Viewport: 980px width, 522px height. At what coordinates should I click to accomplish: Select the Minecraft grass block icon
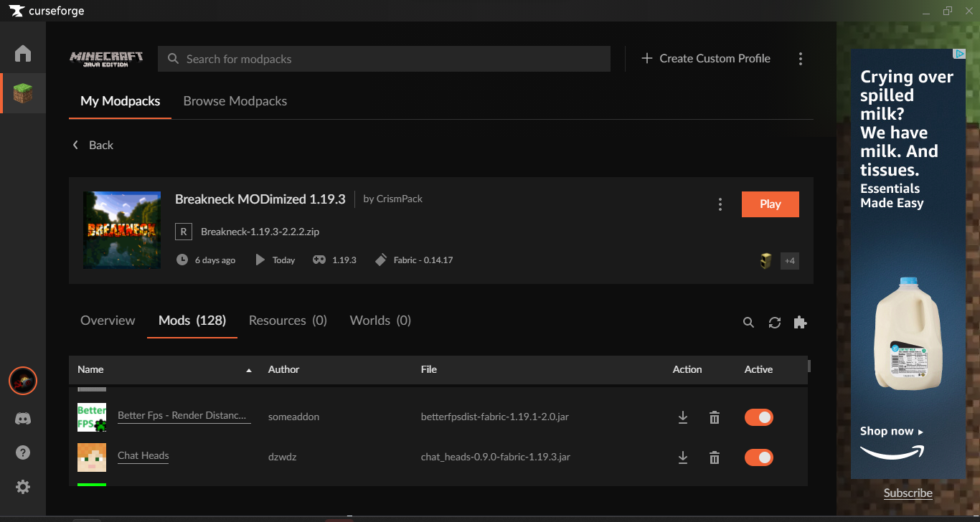23,93
